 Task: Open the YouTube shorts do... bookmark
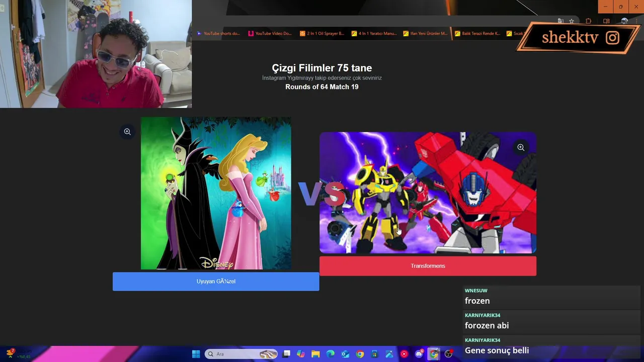point(219,34)
